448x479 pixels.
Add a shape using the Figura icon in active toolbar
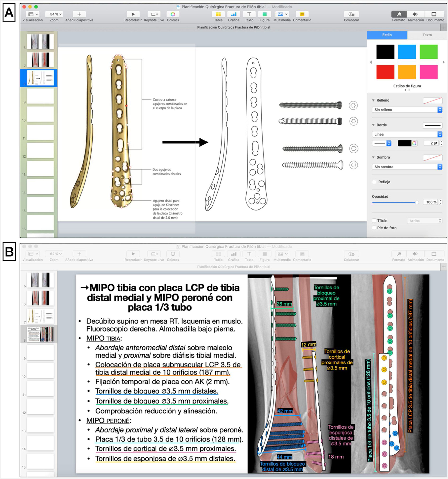click(264, 14)
